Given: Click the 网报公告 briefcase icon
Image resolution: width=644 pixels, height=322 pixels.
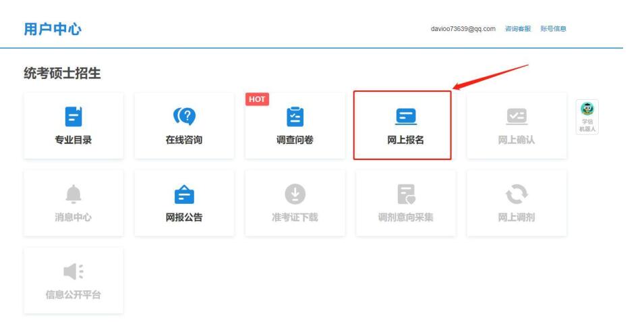Looking at the screenshot, I should [184, 194].
